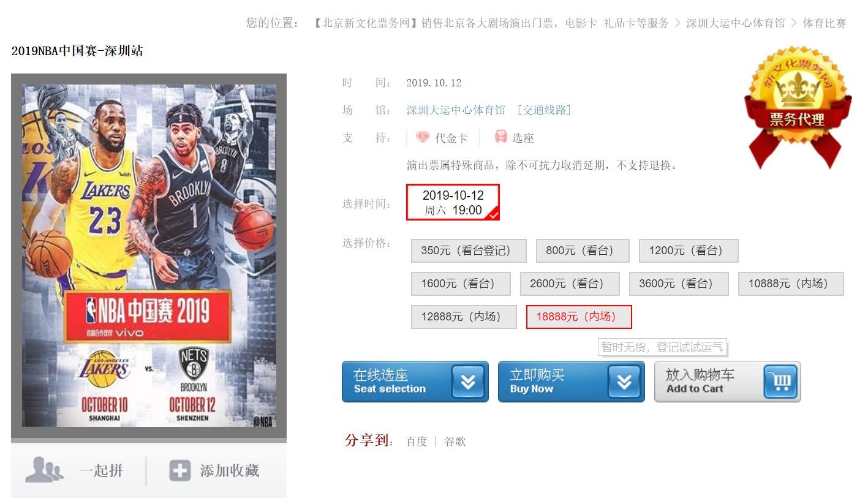The height and width of the screenshot is (498, 868).
Task: Click the voucher card (代金卡) icon
Action: (x=423, y=137)
